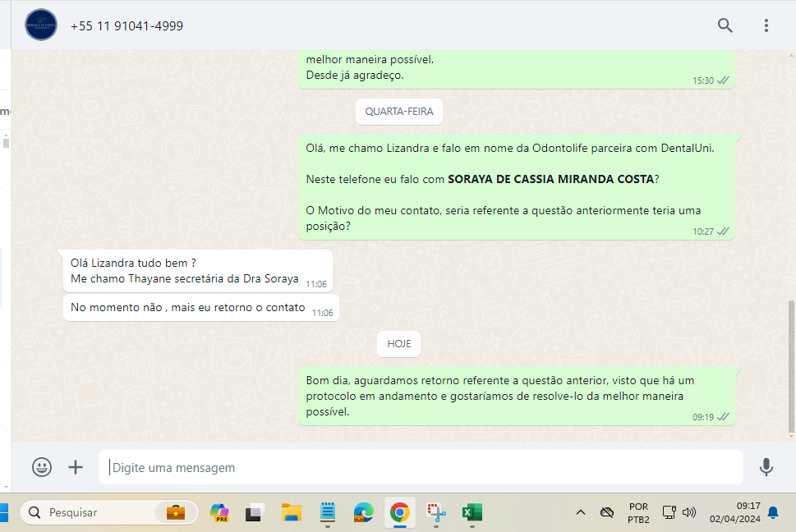Open the notifications bell icon

(x=773, y=513)
